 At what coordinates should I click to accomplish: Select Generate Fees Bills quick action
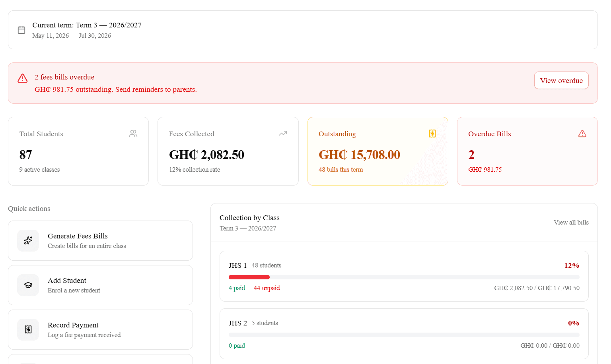100,241
